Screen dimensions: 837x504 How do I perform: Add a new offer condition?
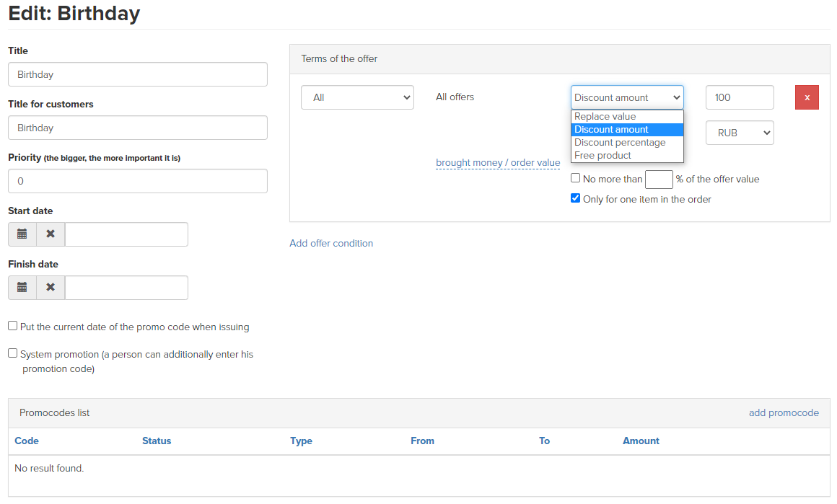click(331, 243)
